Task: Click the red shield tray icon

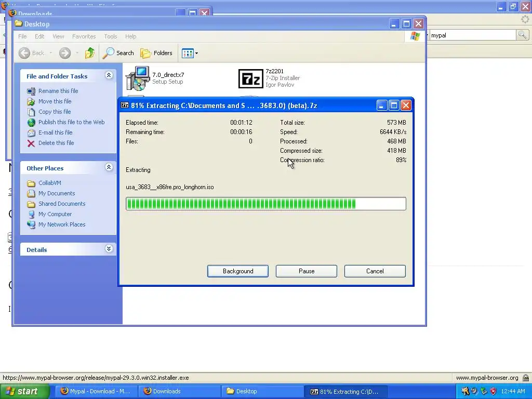Action: click(494, 391)
